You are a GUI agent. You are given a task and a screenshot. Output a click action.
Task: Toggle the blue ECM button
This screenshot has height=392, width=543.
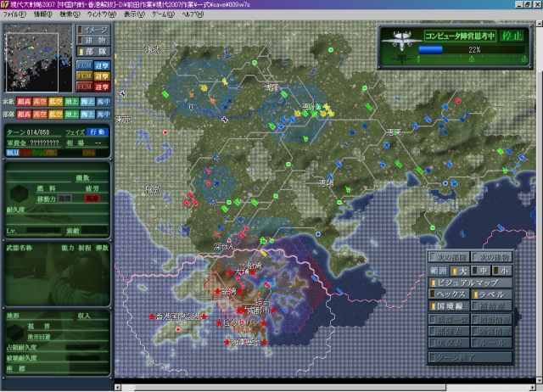[x=84, y=65]
